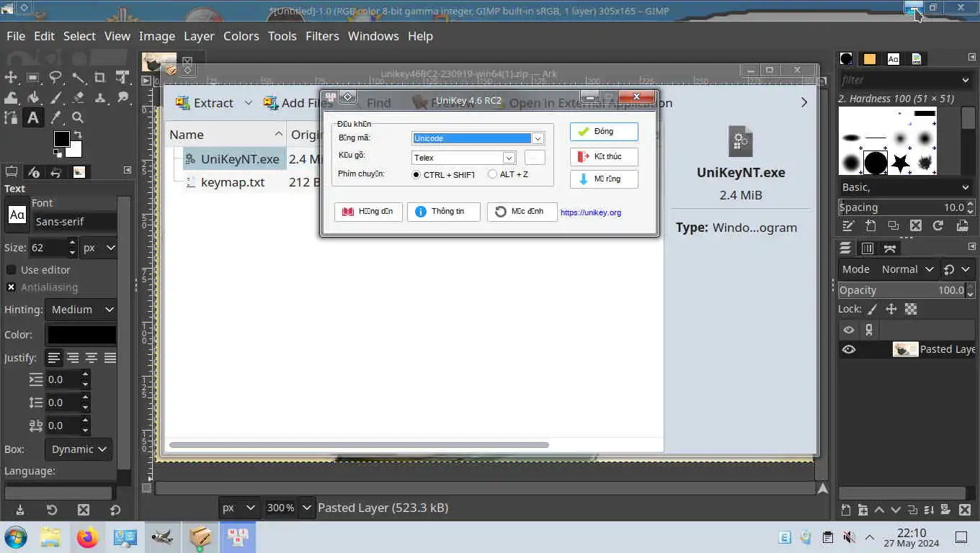The image size is (980, 553).
Task: Select the Crop tool
Action: point(100,77)
